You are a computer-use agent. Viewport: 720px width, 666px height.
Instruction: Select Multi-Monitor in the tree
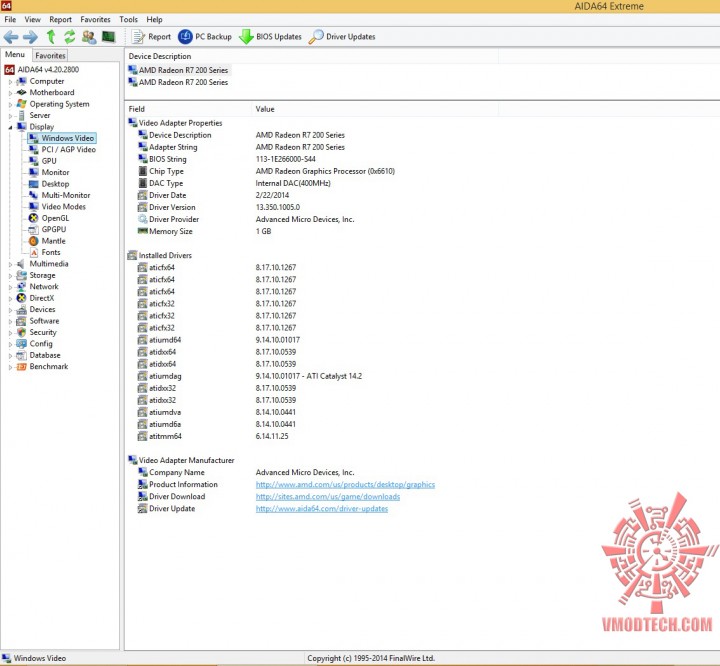(x=66, y=195)
